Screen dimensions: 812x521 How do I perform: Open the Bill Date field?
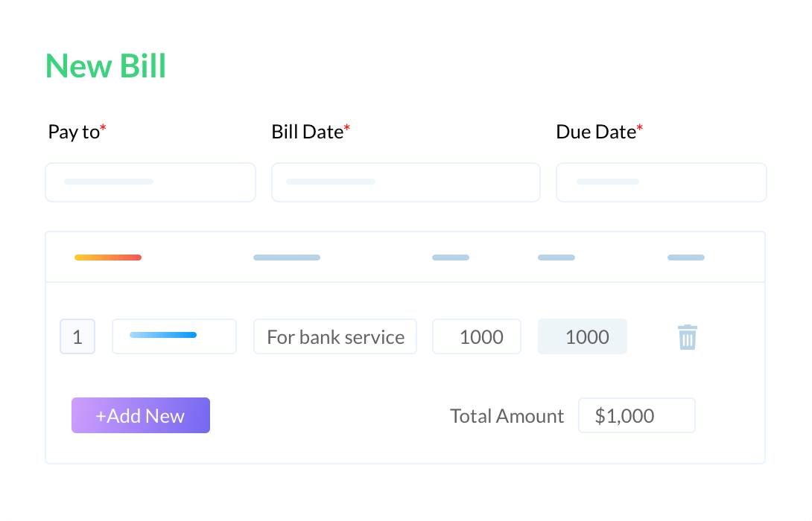tap(405, 182)
